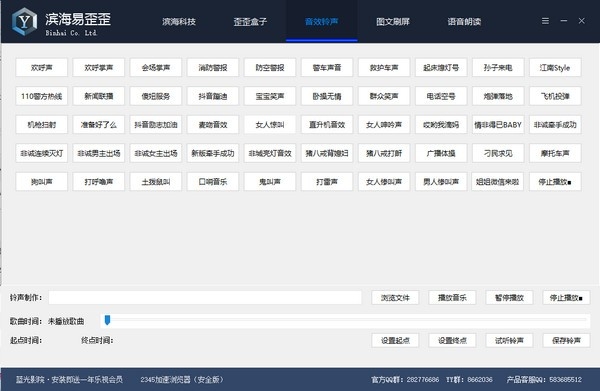Viewport: 600px width, 391px height.
Task: Switch to the 歪歪盒子 tab
Action: 250,22
